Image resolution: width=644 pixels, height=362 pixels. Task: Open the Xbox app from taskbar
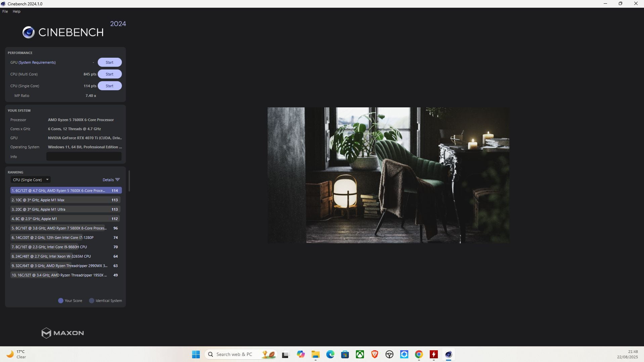[x=360, y=354]
